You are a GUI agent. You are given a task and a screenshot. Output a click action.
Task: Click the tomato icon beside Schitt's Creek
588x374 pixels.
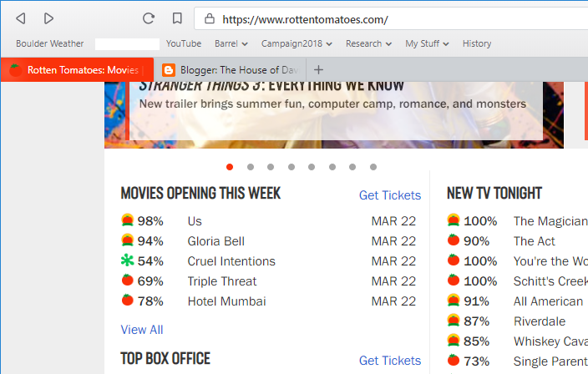(454, 280)
